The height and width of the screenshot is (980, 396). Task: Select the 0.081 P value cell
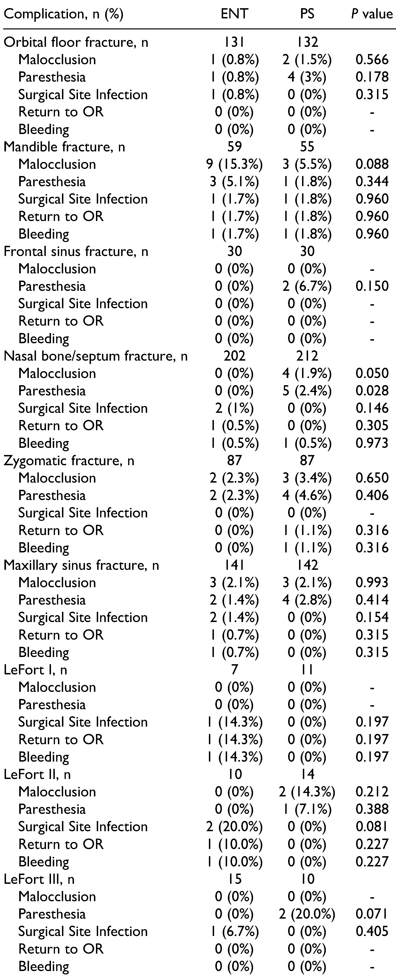coord(372,827)
